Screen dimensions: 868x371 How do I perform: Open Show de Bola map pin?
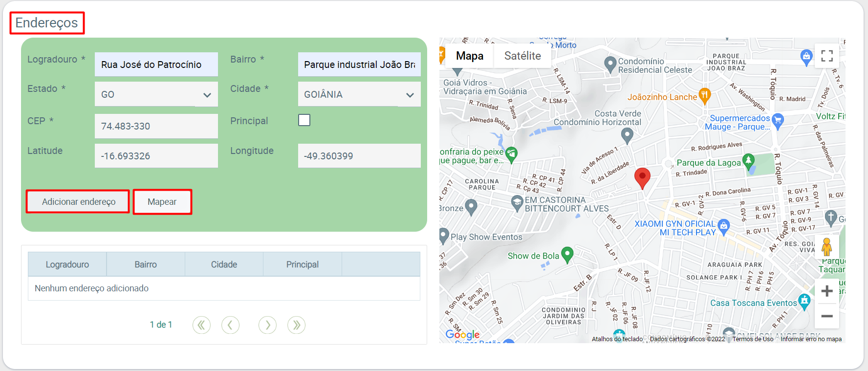click(567, 255)
